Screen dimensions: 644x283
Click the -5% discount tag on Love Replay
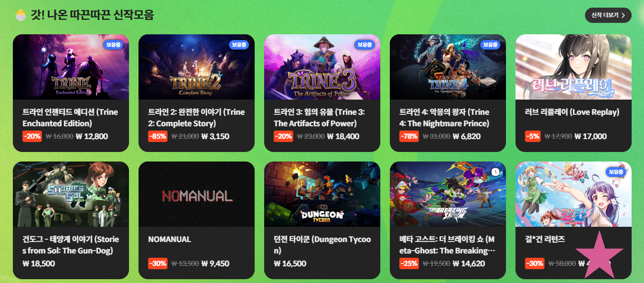click(x=533, y=136)
